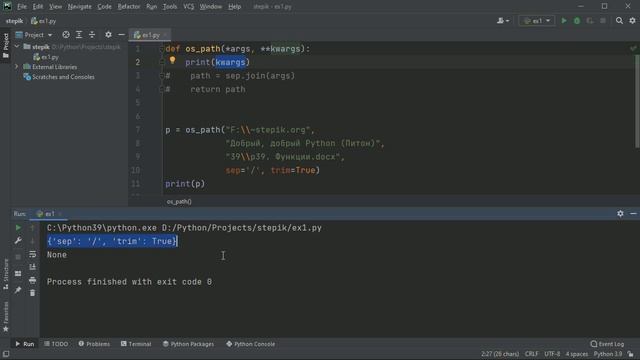The width and height of the screenshot is (640, 360).
Task: Toggle soft-wrap in Run console
Action: (33, 254)
